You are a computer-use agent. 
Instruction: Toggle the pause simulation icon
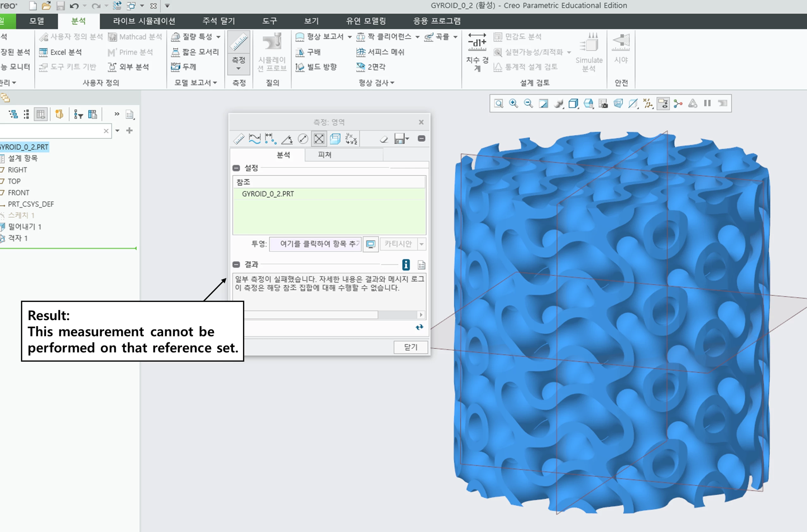[707, 104]
